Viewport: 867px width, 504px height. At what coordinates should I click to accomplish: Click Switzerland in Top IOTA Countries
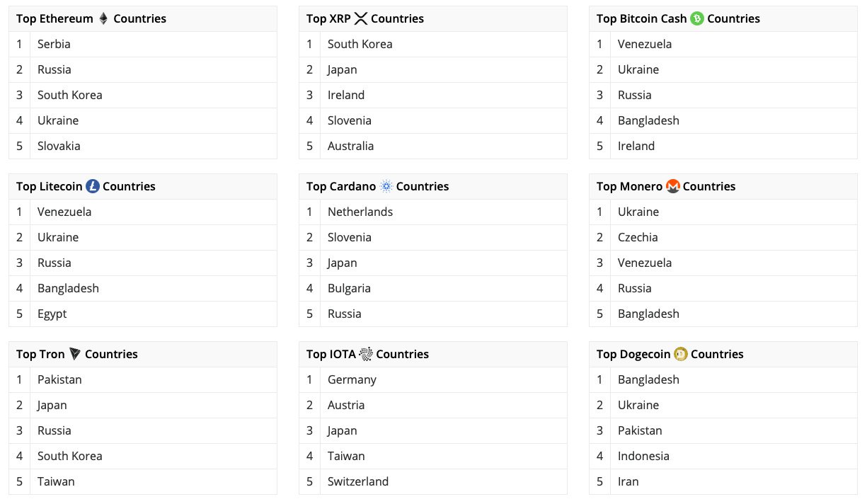tap(358, 481)
